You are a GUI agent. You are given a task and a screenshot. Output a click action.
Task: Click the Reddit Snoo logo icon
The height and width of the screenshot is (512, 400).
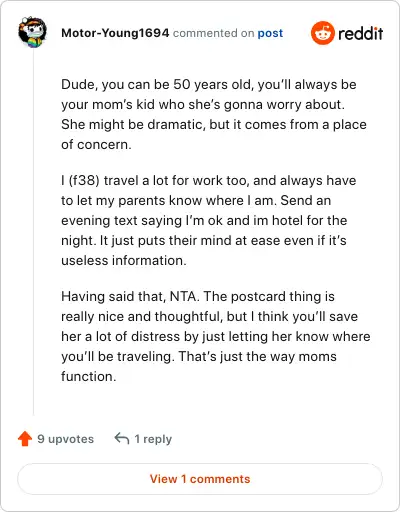(x=322, y=33)
